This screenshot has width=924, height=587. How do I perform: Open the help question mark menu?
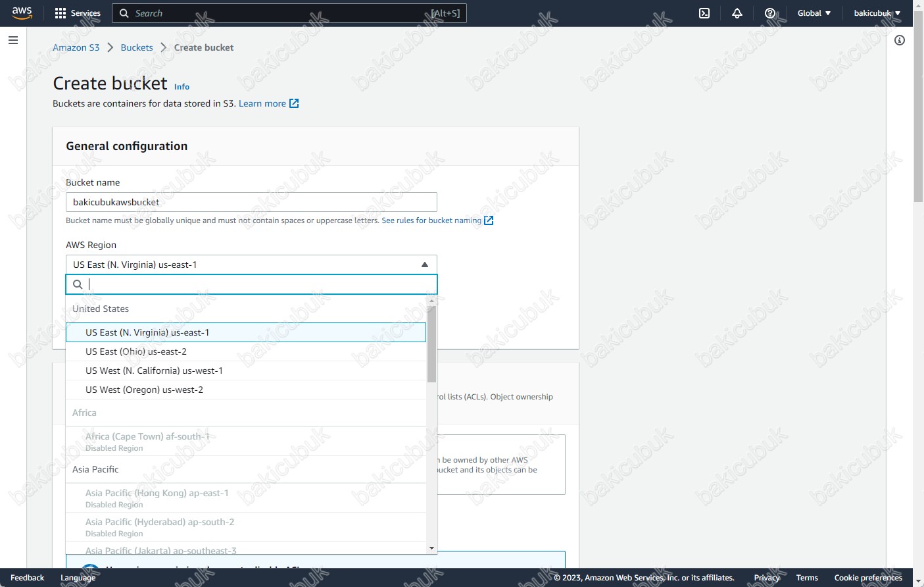pos(770,13)
